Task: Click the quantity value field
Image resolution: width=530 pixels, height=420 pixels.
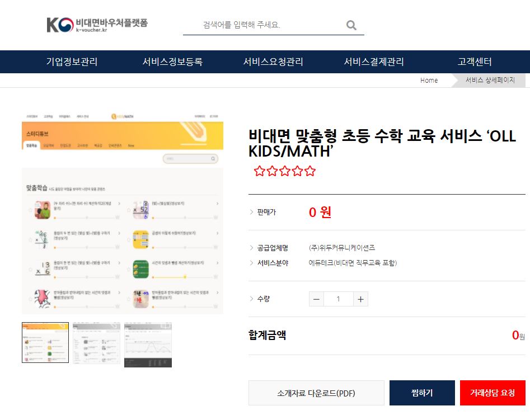Action: pyautogui.click(x=339, y=299)
